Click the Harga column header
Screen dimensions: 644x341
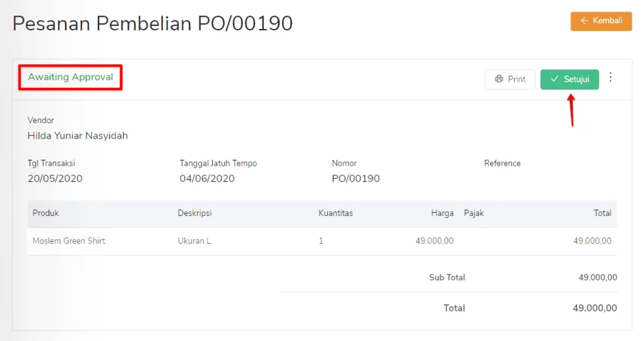[x=442, y=213]
